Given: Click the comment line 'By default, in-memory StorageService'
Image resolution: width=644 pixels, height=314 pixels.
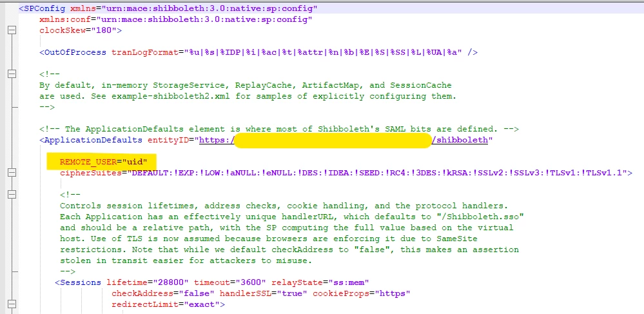Looking at the screenshot, I should pyautogui.click(x=245, y=86).
